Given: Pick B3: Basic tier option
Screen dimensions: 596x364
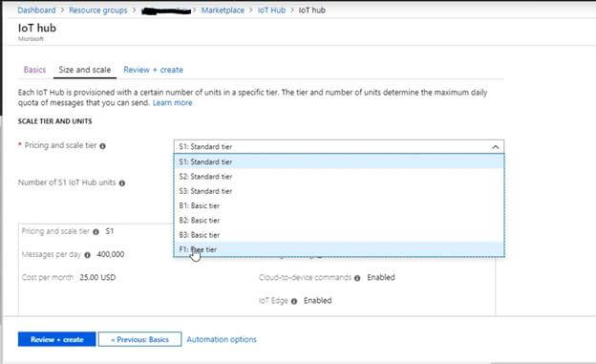Looking at the screenshot, I should tap(339, 235).
